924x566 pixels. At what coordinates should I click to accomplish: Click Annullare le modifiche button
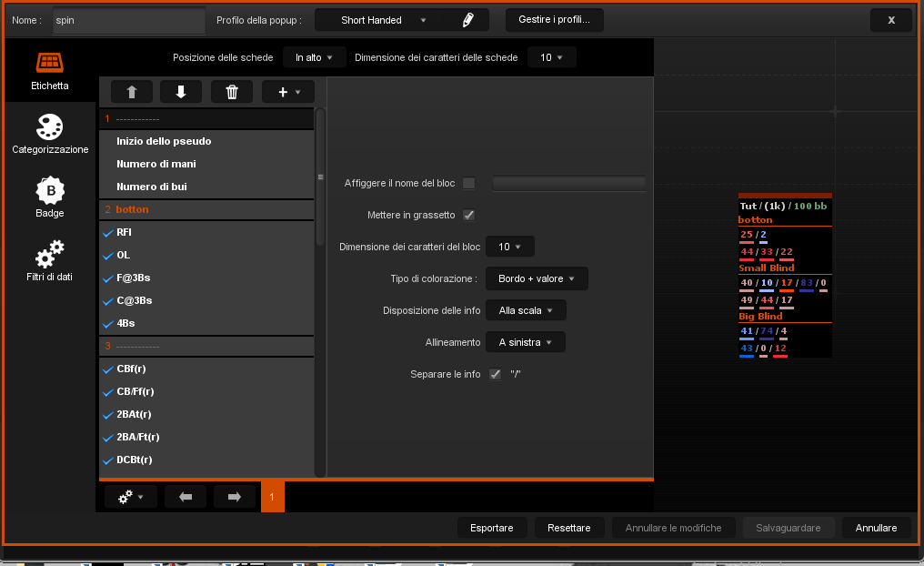(674, 528)
